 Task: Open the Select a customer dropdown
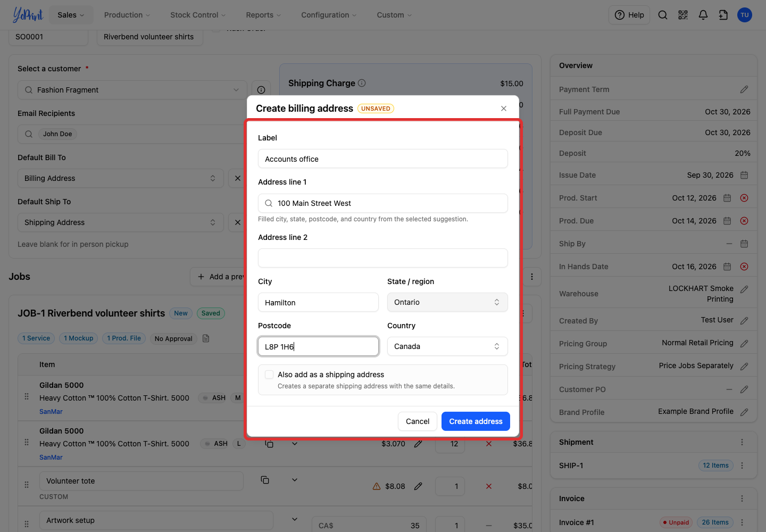tap(132, 90)
